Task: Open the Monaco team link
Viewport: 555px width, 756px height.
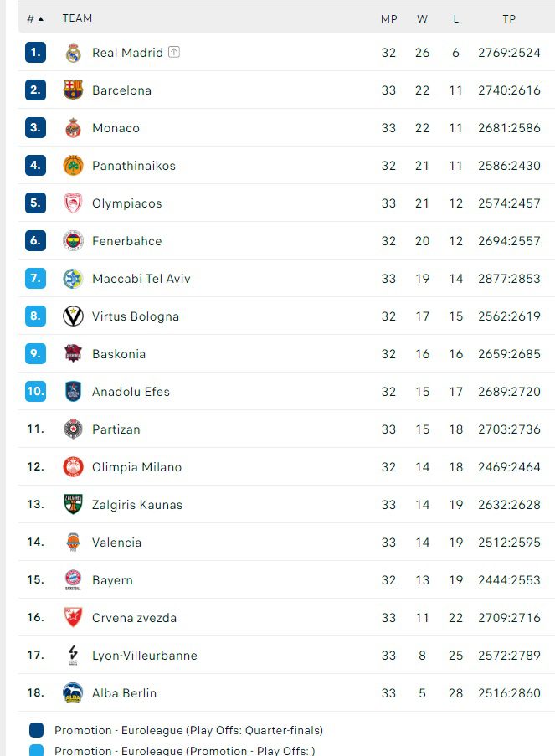Action: [116, 128]
